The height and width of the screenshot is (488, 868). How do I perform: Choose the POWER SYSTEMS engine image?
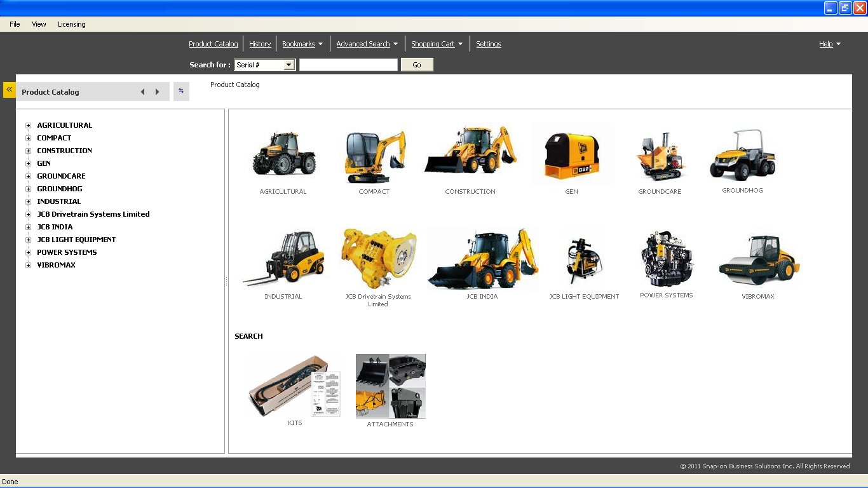(667, 259)
